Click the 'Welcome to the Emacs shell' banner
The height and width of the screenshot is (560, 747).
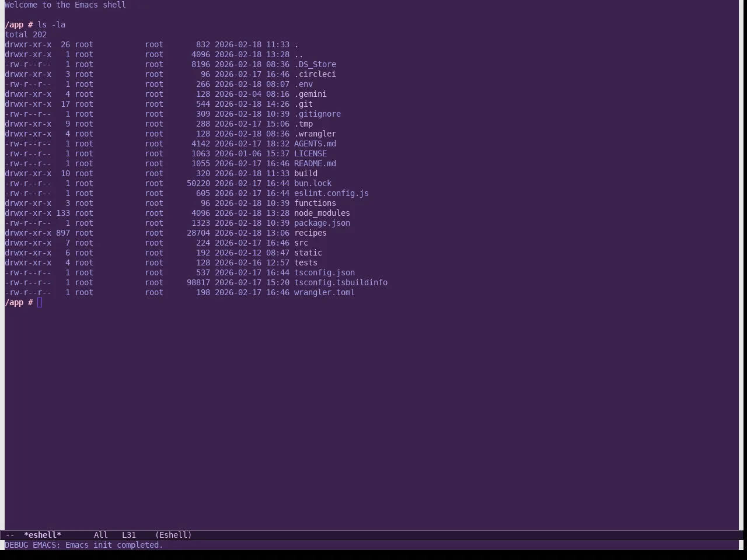[x=65, y=5]
